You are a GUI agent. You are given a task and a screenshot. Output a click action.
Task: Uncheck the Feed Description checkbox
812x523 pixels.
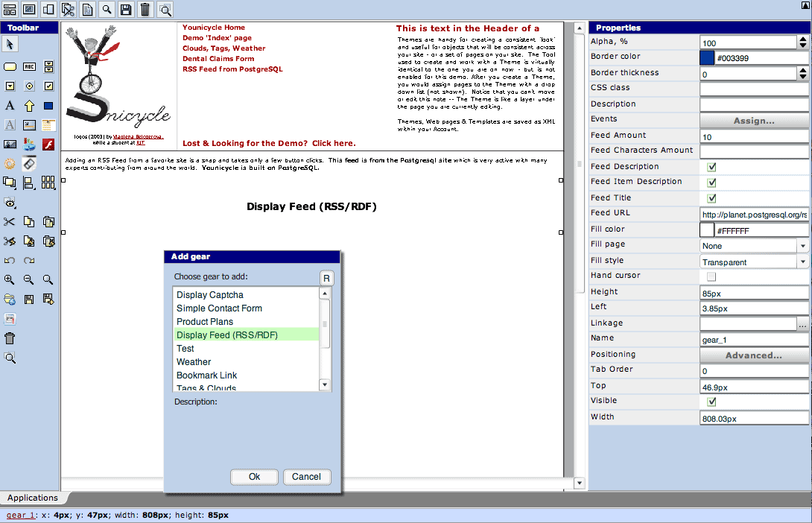tap(711, 167)
